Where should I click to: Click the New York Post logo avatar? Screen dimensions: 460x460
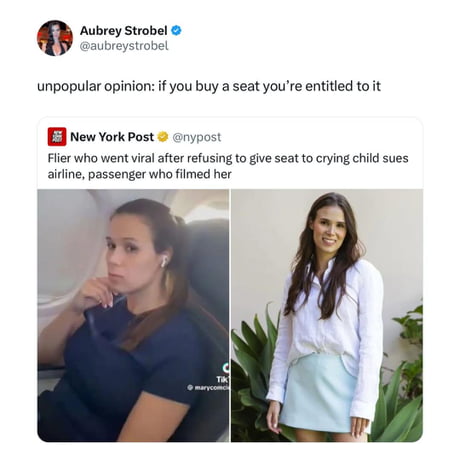pos(57,137)
